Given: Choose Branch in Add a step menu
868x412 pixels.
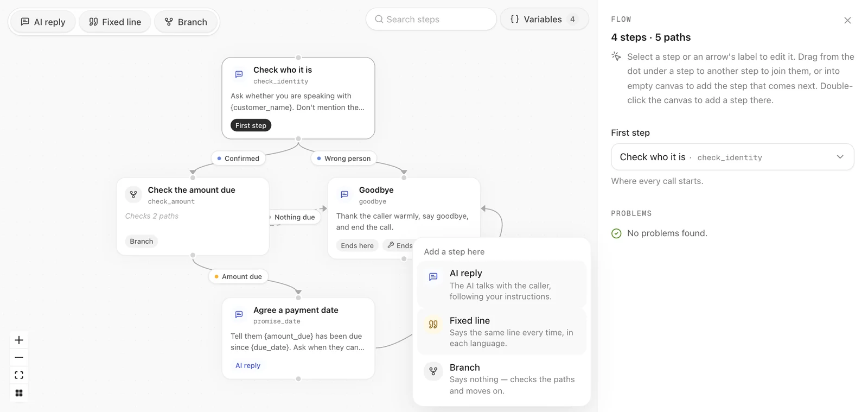Looking at the screenshot, I should [x=502, y=379].
